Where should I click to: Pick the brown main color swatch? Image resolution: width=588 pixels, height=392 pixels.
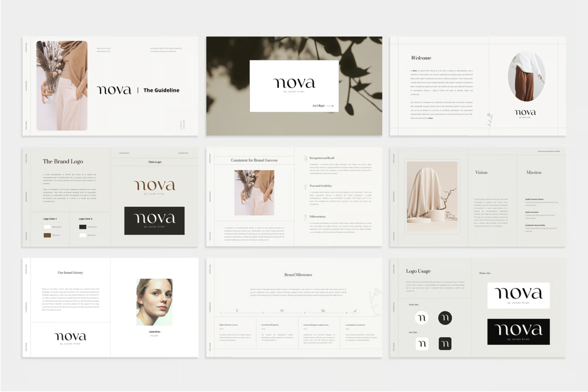pyautogui.click(x=47, y=235)
